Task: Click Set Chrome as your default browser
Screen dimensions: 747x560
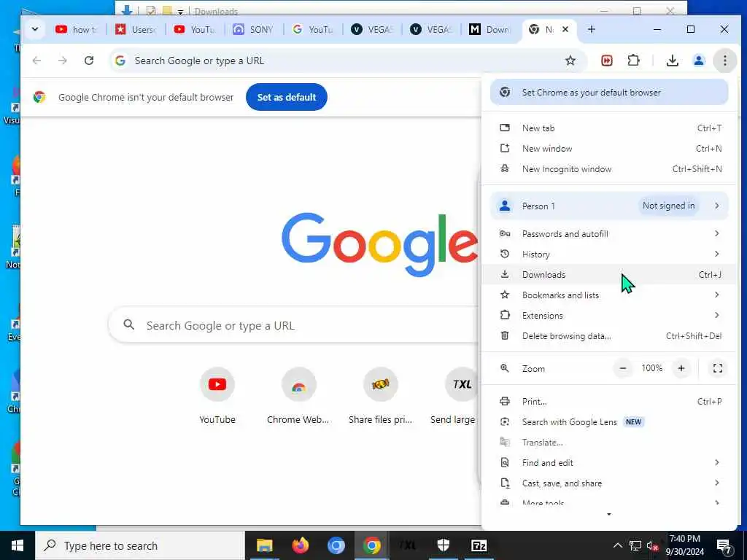Action: [609, 93]
